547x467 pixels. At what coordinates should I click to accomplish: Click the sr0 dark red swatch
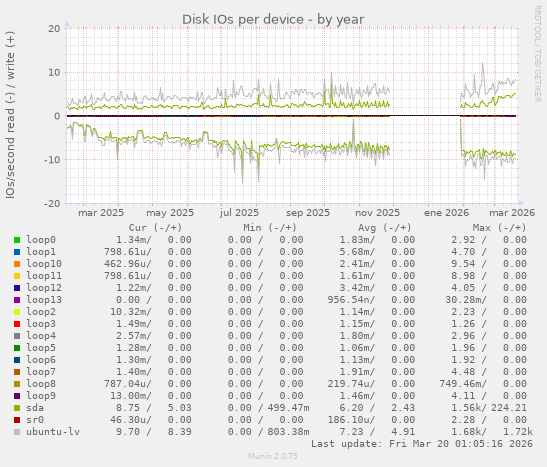[x=17, y=420]
